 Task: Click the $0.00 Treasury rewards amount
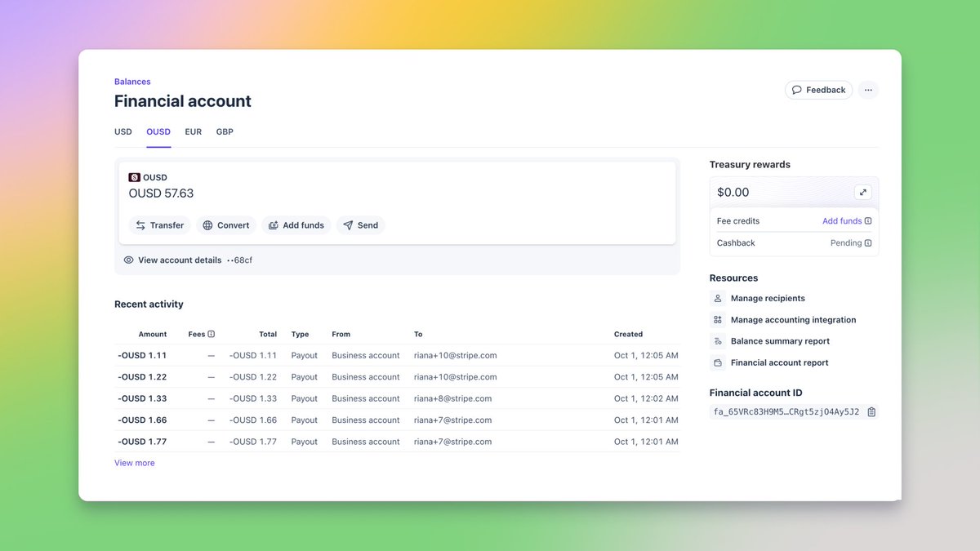point(733,193)
